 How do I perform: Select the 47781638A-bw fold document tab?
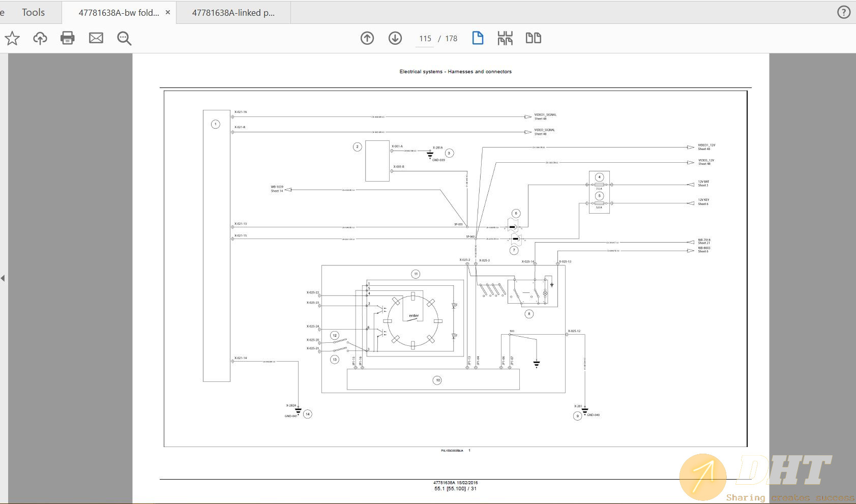click(x=119, y=13)
